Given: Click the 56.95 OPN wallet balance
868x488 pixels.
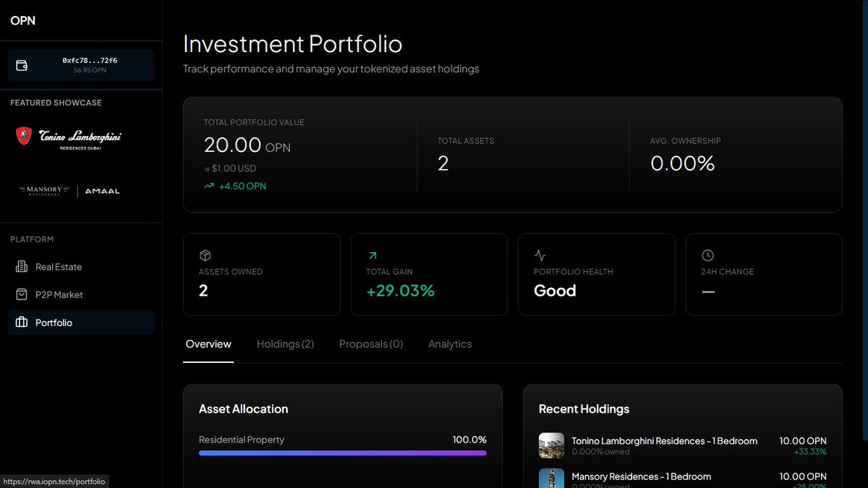Looking at the screenshot, I should (x=90, y=70).
